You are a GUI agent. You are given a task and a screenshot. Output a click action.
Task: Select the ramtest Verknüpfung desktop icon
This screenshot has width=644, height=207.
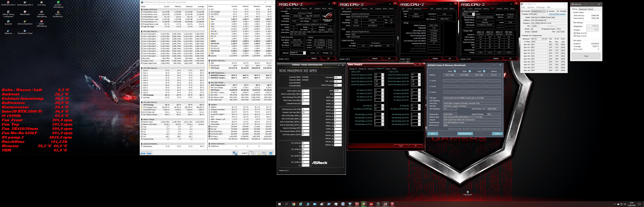pos(42,14)
